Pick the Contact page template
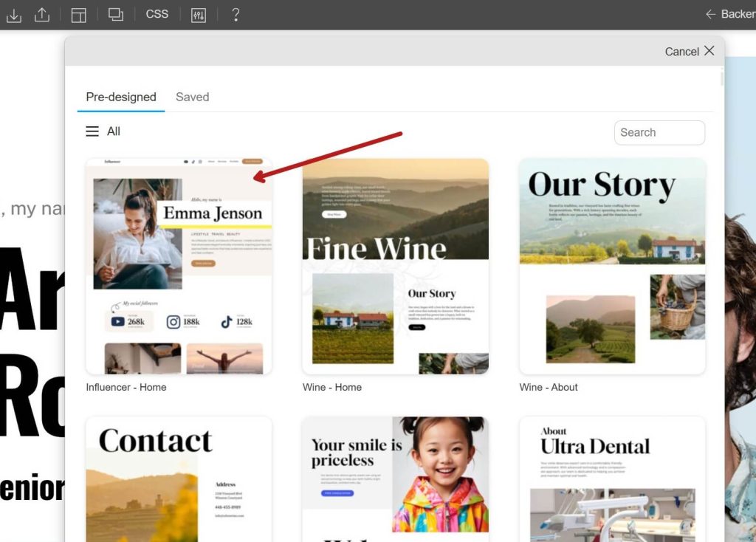Screen dimensions: 756x542 [x=179, y=480]
